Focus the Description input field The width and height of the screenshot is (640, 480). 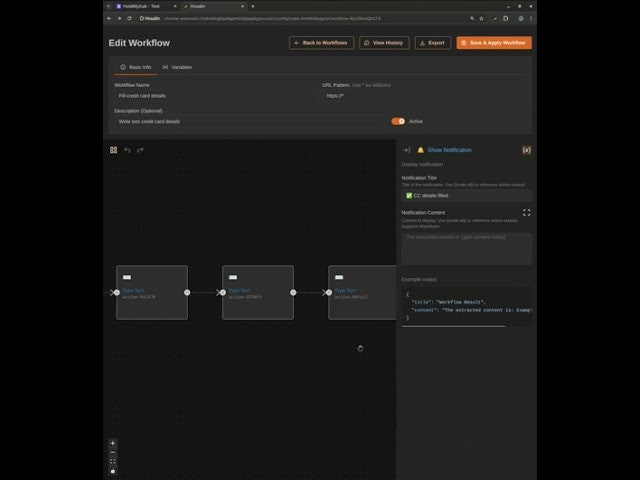click(249, 122)
